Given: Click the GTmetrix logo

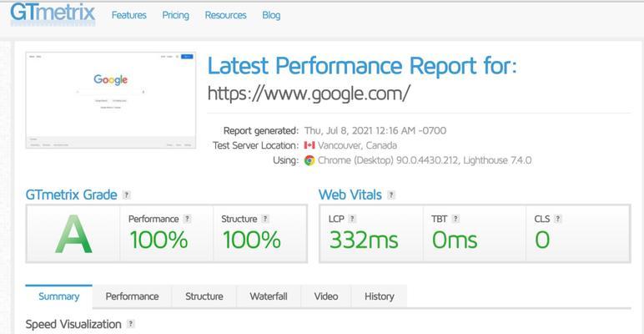Looking at the screenshot, I should (x=53, y=13).
